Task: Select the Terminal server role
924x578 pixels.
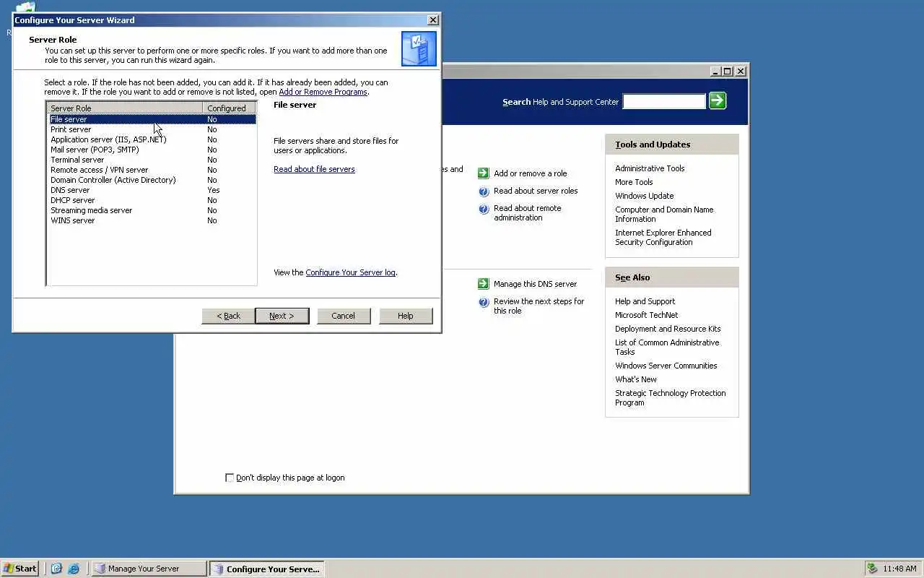Action: click(x=152, y=160)
